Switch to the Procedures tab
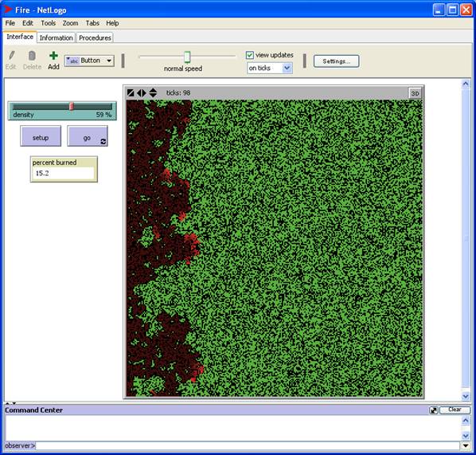The image size is (476, 455). coord(95,37)
